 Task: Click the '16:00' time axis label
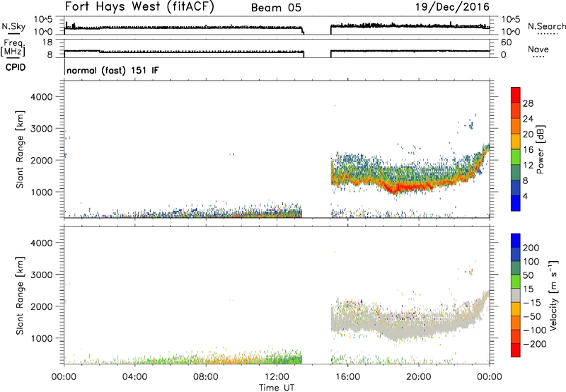coord(347,377)
